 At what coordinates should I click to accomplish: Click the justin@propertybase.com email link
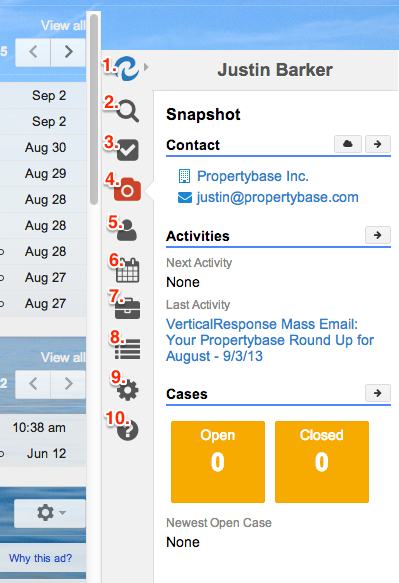pos(277,197)
